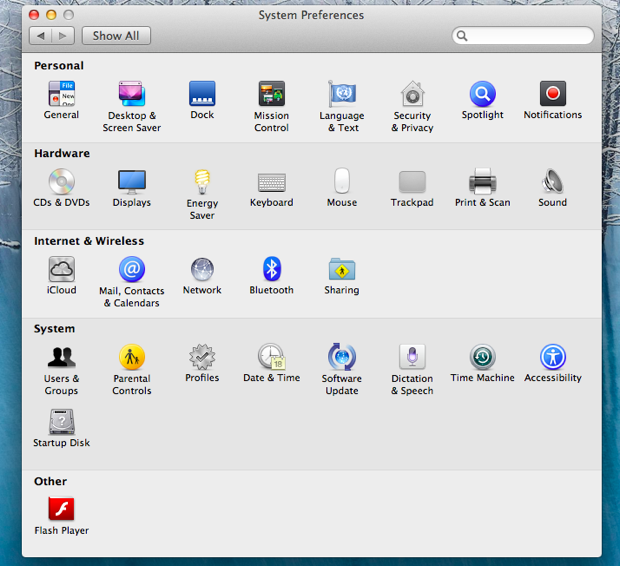Go forward with the right arrow button
The image size is (620, 566).
click(62, 36)
